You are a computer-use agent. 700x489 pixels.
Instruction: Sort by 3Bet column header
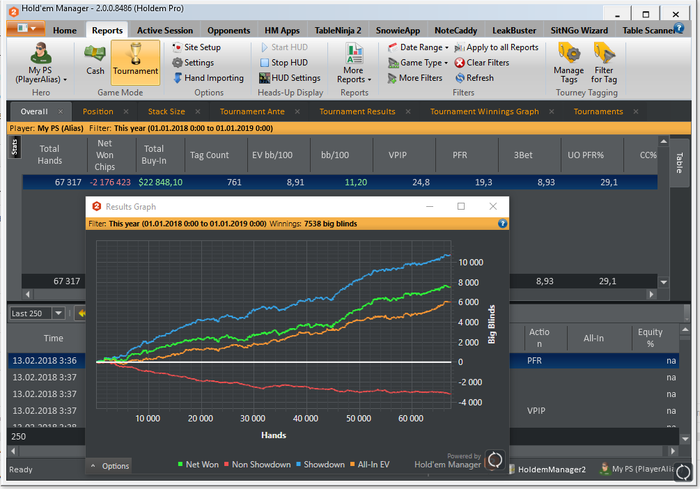point(523,155)
